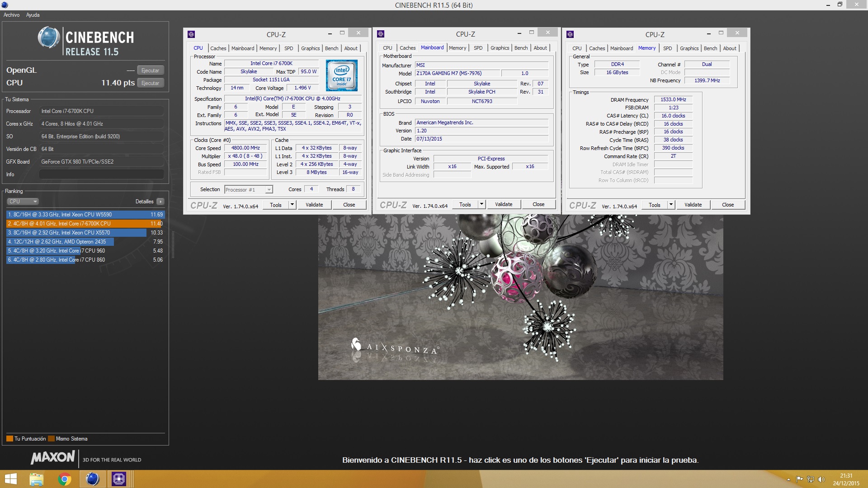Click the Mainboard CPU-Z window title icon

[381, 34]
